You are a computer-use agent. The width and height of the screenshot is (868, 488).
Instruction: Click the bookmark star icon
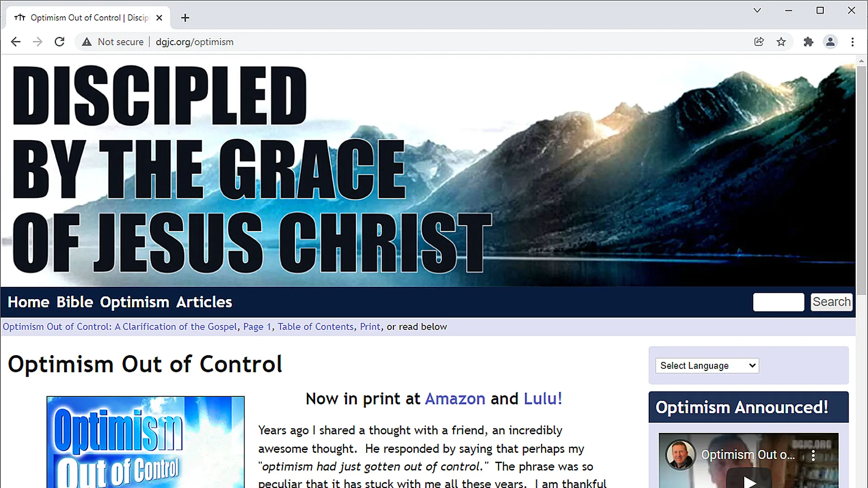(x=782, y=42)
